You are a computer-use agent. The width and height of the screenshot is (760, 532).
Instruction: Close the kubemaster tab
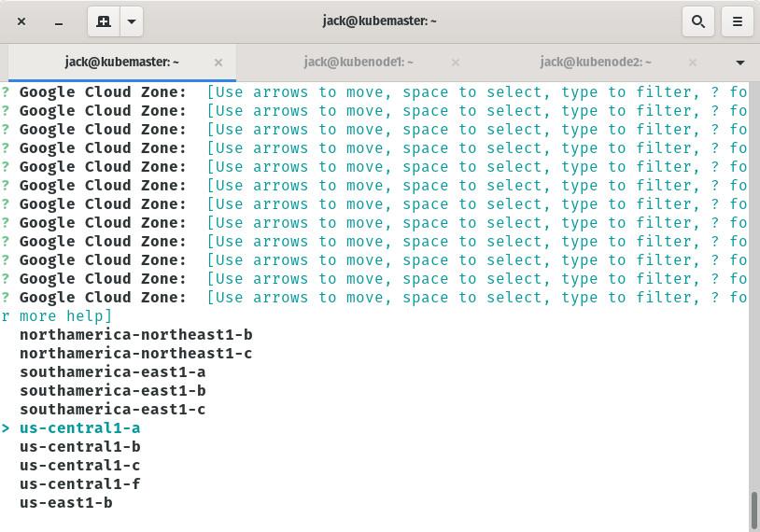(x=218, y=62)
